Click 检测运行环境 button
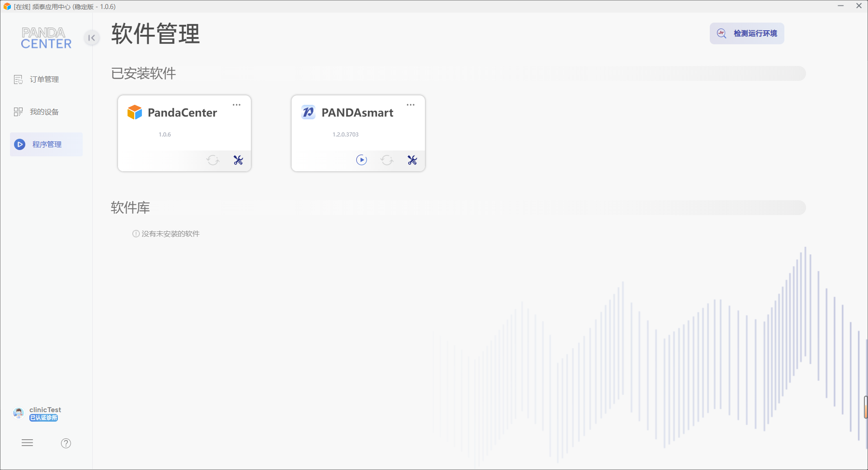This screenshot has height=470, width=868. 747,33
